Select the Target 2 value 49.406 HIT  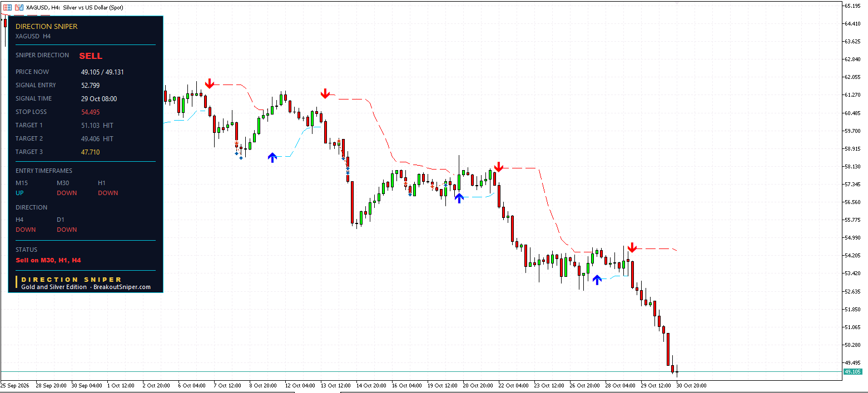click(97, 138)
